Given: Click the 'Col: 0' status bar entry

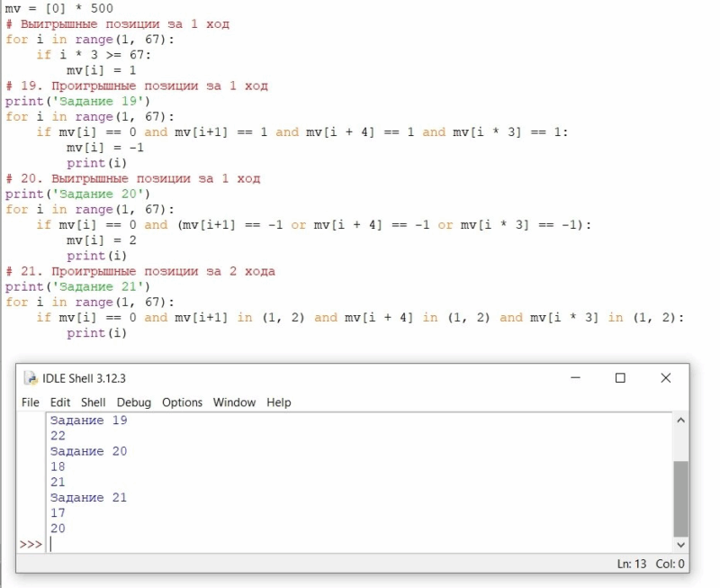Looking at the screenshot, I should (x=670, y=564).
